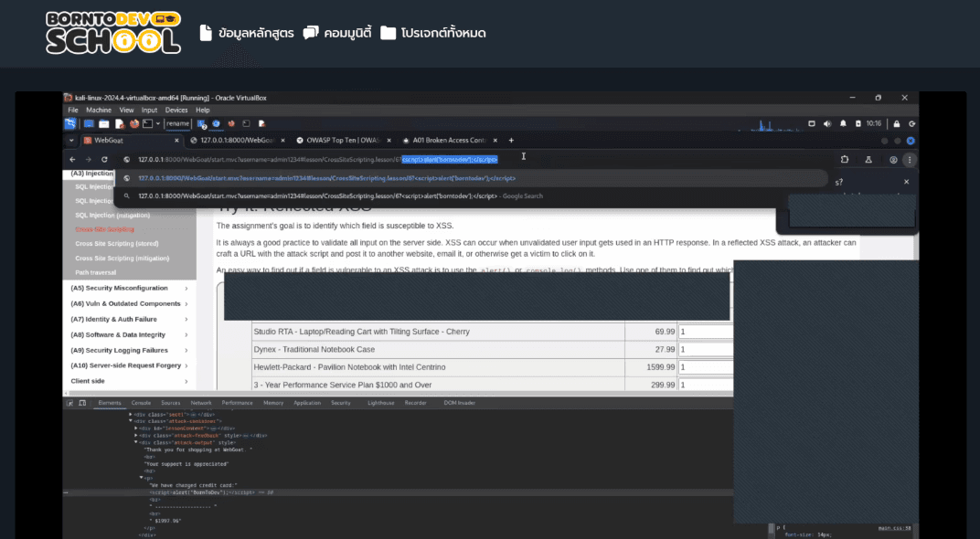
Task: Click the display icon in Kali tray
Action: point(811,123)
